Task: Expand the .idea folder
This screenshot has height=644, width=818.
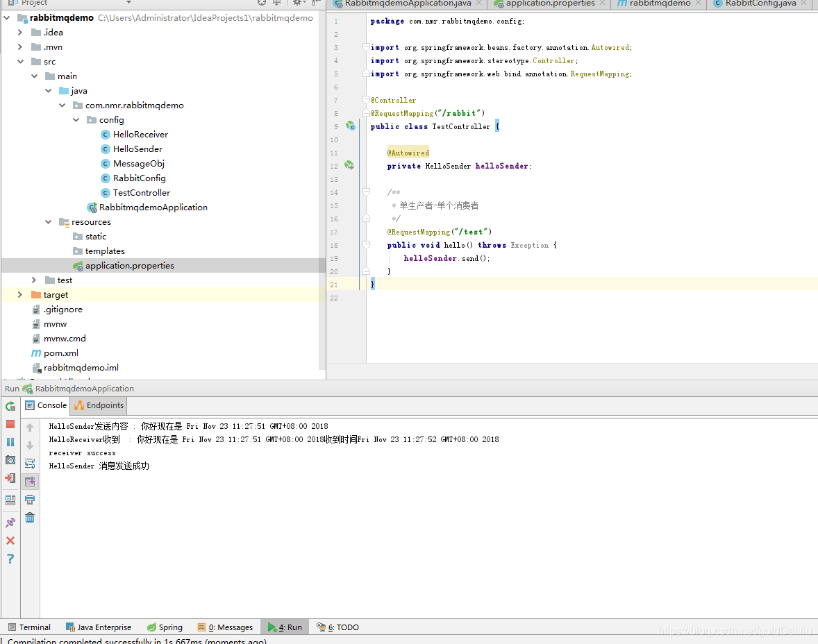Action: [20, 33]
